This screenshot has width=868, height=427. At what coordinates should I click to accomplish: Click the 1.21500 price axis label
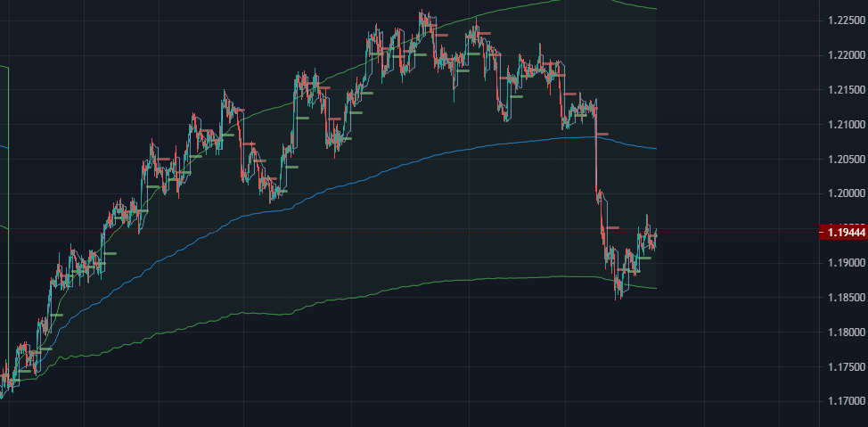tap(847, 90)
